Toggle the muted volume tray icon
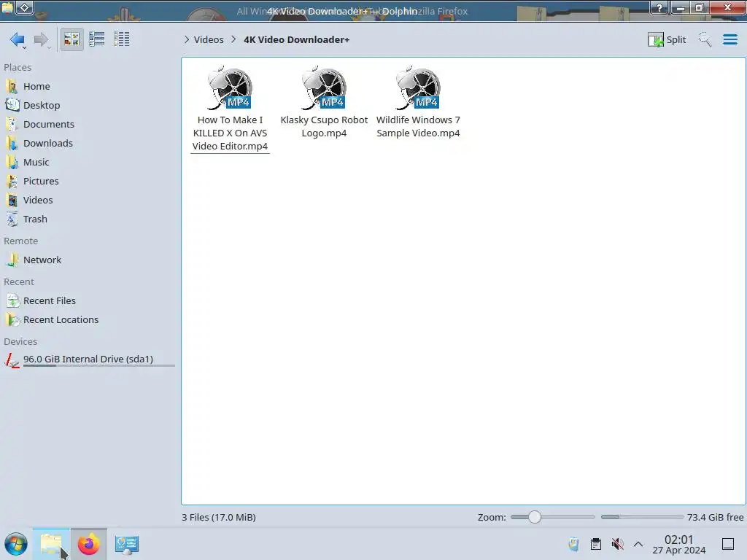Screen dimensions: 747x560 click(617, 544)
